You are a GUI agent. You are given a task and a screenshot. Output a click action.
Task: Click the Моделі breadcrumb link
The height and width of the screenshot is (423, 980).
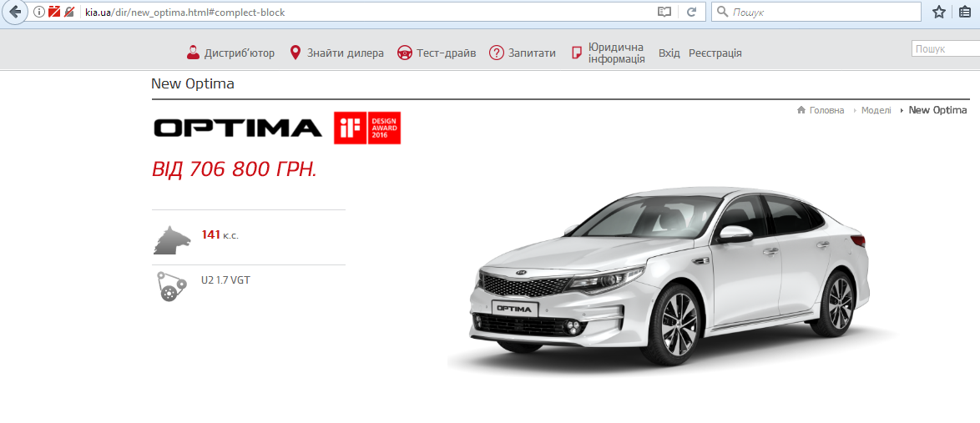point(876,110)
